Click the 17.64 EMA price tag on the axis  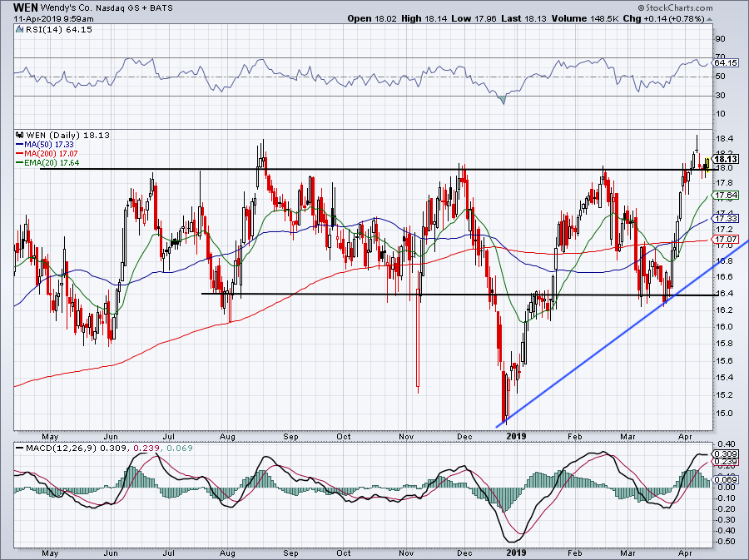(726, 196)
